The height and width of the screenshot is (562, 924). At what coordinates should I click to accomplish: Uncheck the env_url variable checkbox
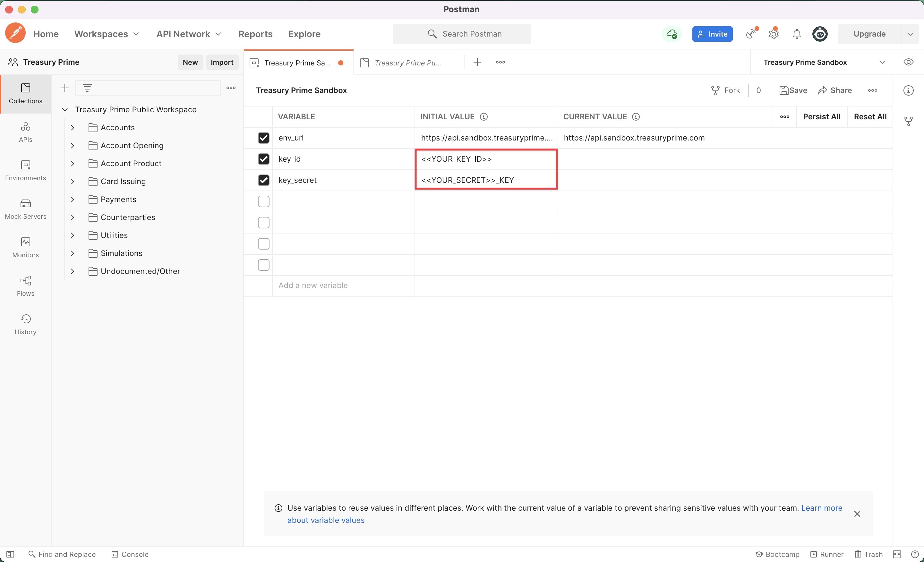[x=264, y=138]
